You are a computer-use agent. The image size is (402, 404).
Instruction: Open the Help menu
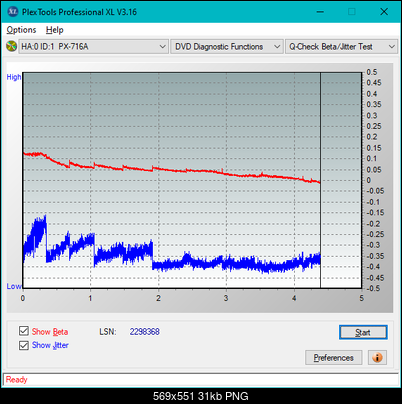click(x=54, y=30)
